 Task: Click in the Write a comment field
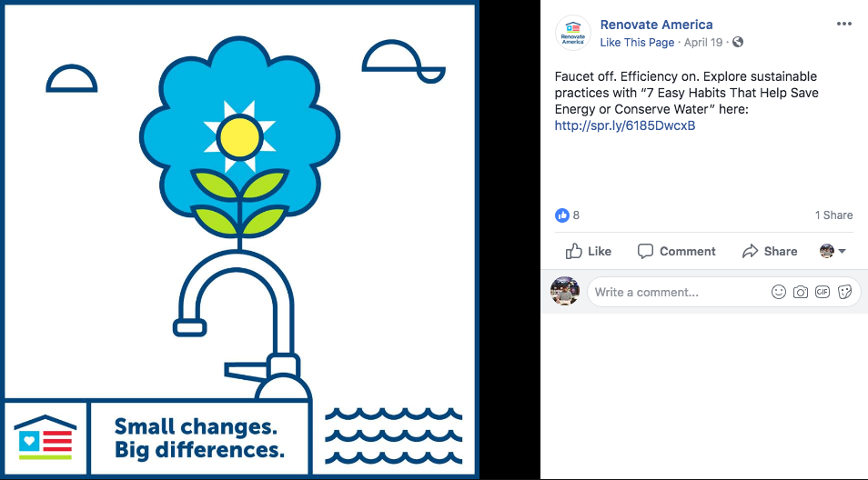(x=678, y=292)
